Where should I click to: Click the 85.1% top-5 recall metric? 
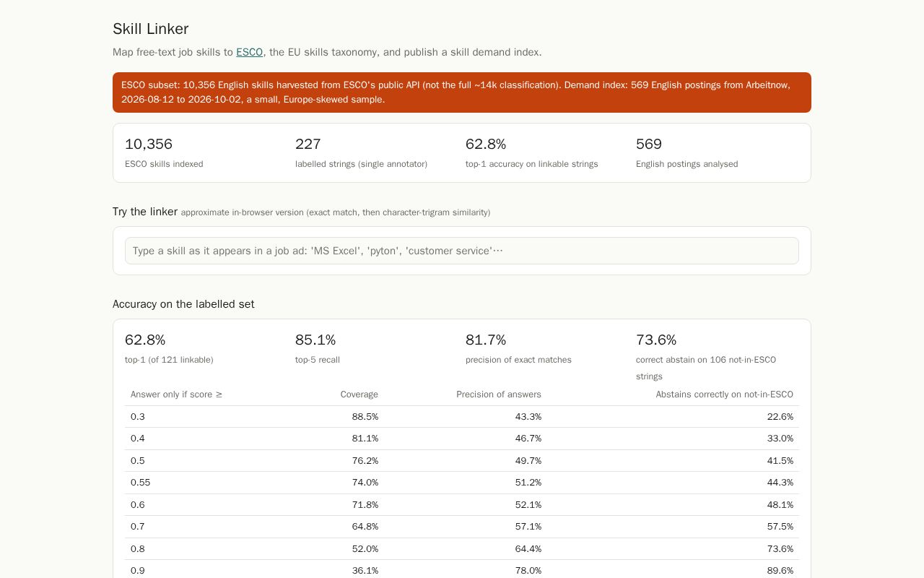click(x=318, y=349)
